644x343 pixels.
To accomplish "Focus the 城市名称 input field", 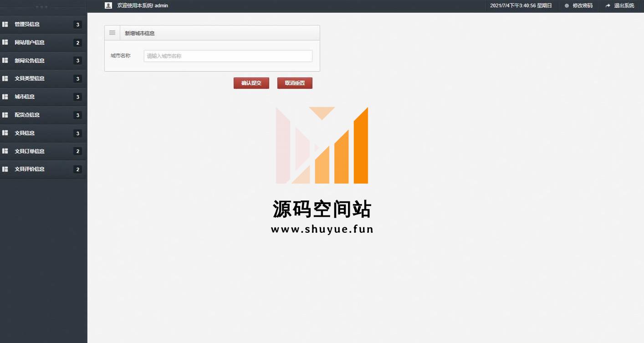I will coord(228,56).
